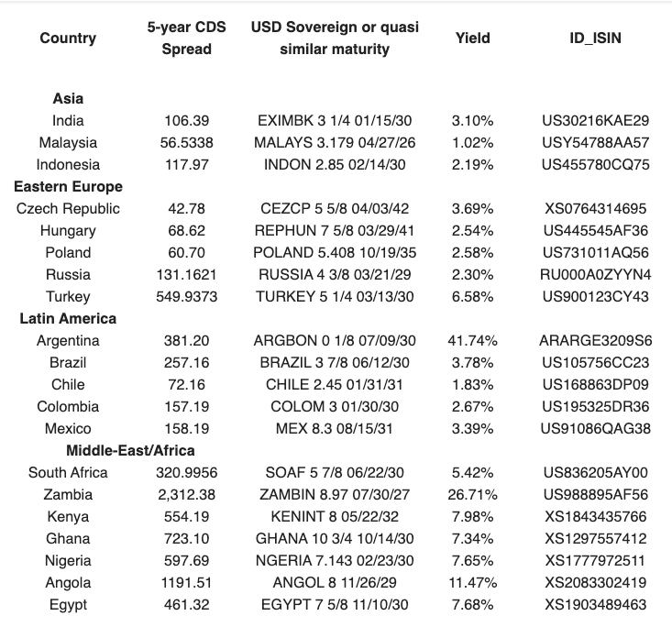Select the Asia region heading

(68, 98)
